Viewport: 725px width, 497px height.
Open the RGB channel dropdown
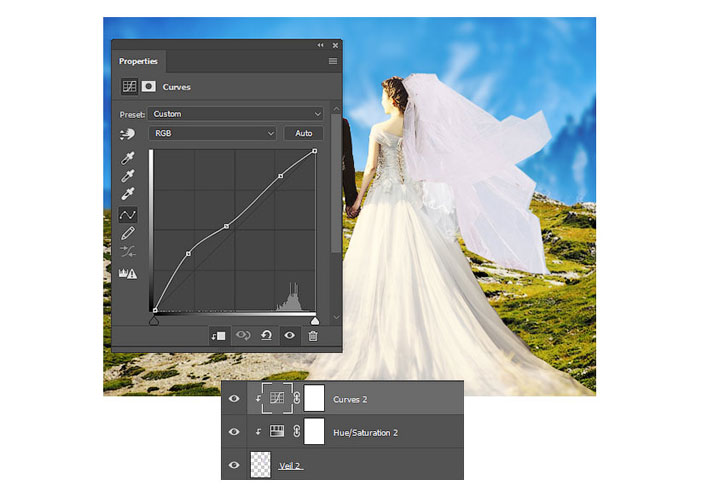click(x=213, y=133)
